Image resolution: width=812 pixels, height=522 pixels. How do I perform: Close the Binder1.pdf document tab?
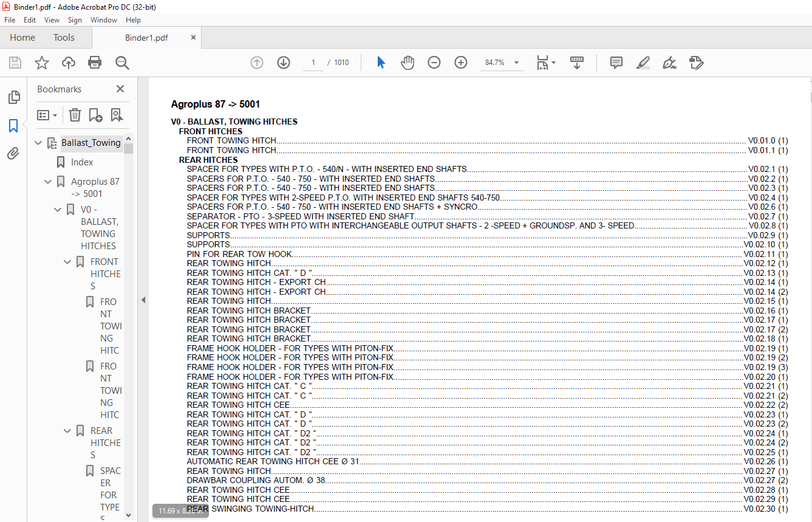tap(193, 38)
